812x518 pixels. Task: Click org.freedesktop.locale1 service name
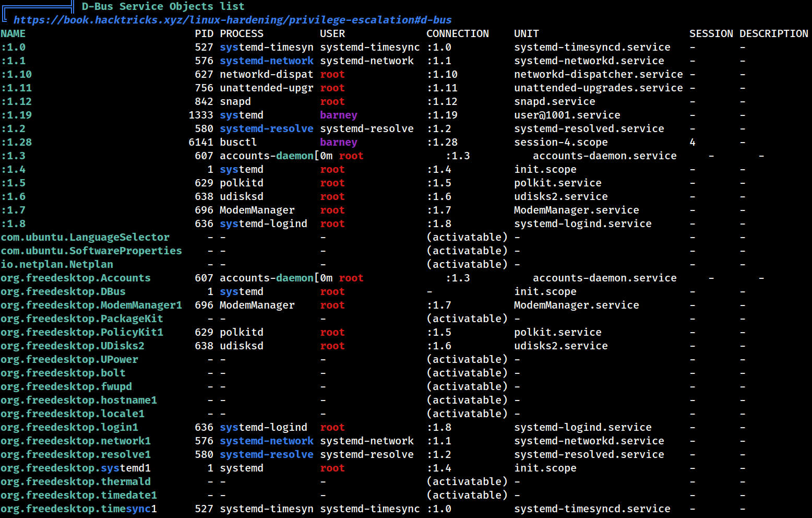pyautogui.click(x=73, y=414)
